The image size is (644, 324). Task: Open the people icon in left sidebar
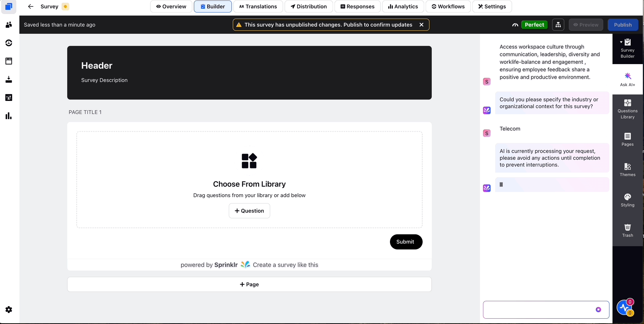coord(9,25)
